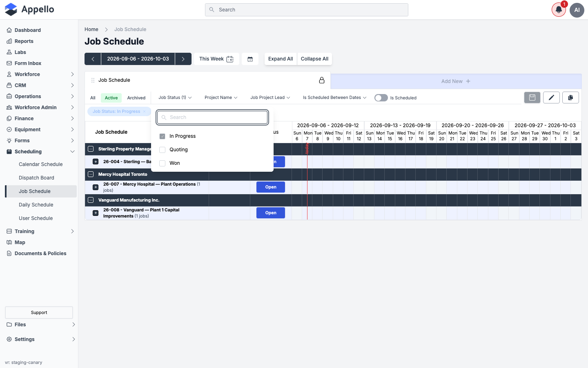The height and width of the screenshot is (368, 588).
Task: Select the Archived filter tab
Action: (x=136, y=98)
